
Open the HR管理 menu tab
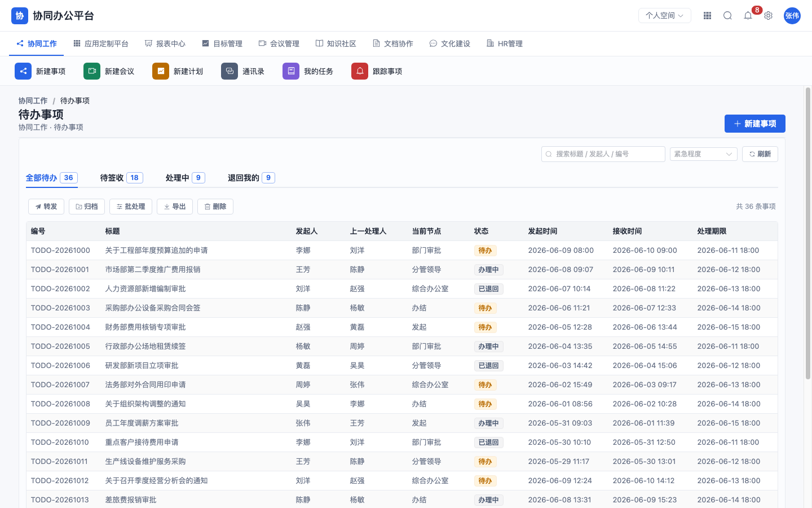[x=505, y=43]
